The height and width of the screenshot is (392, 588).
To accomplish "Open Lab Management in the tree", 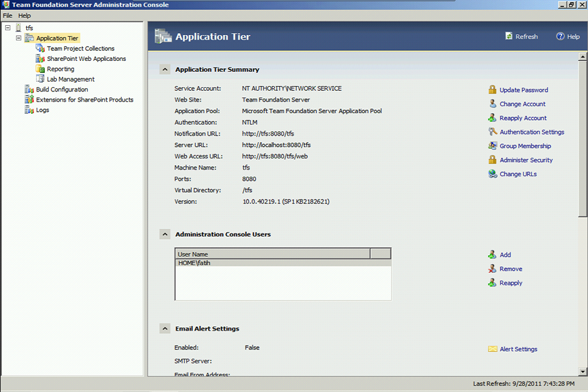I will tap(71, 79).
